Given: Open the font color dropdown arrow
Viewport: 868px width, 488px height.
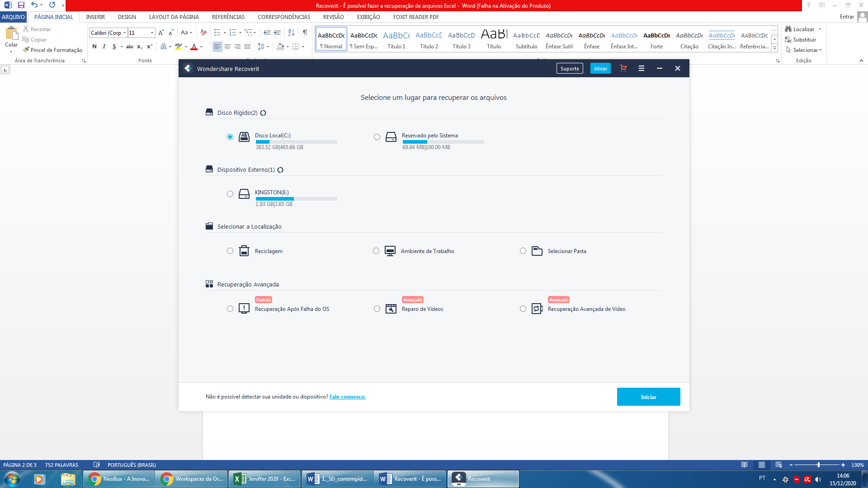Looking at the screenshot, I should (x=201, y=47).
